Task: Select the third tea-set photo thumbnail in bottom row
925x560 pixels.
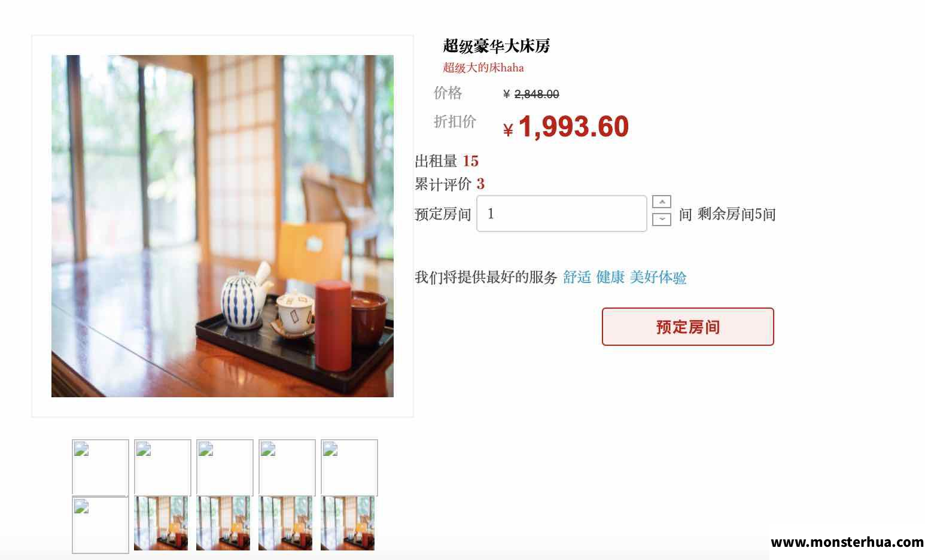Action: coord(285,523)
